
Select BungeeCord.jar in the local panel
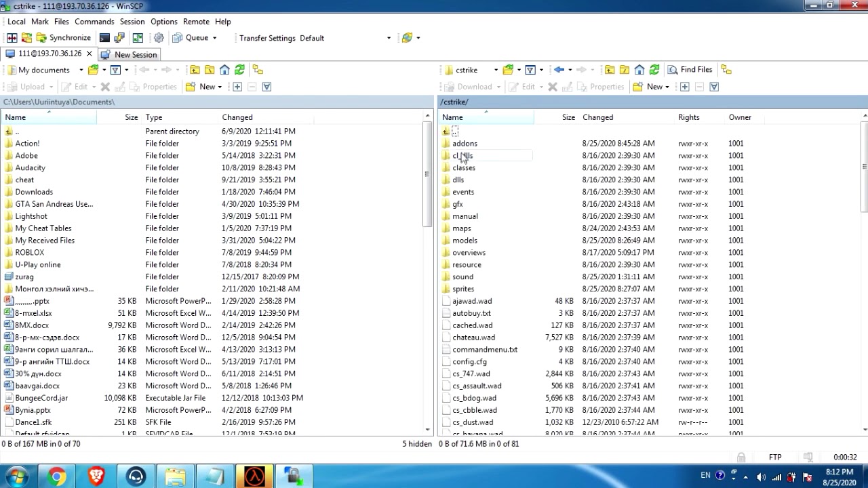41,398
